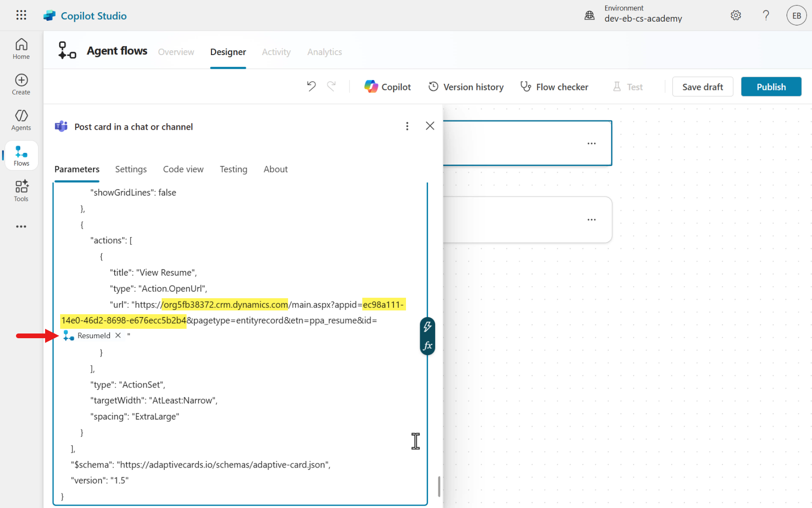
Task: Click the Save draft button
Action: 702,87
